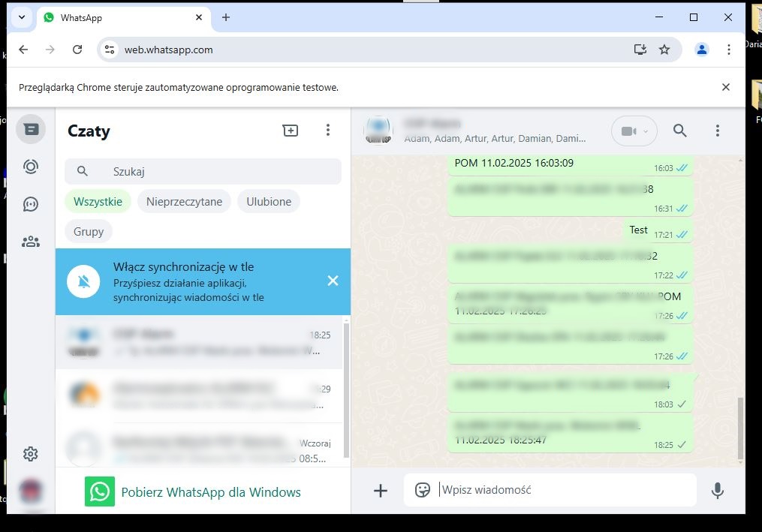The image size is (762, 532).
Task: Open the attach plus button
Action: [x=381, y=491]
